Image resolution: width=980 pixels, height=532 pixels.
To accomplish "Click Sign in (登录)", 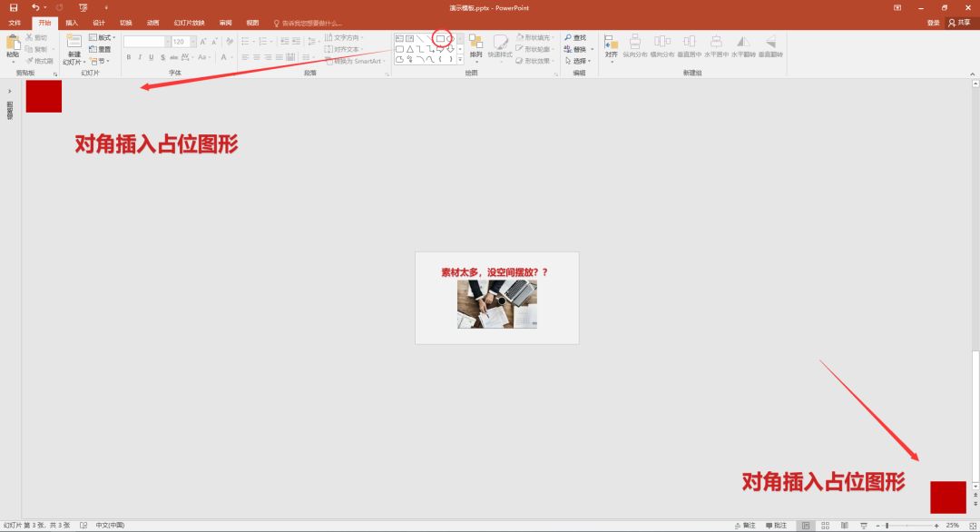I will coord(933,23).
